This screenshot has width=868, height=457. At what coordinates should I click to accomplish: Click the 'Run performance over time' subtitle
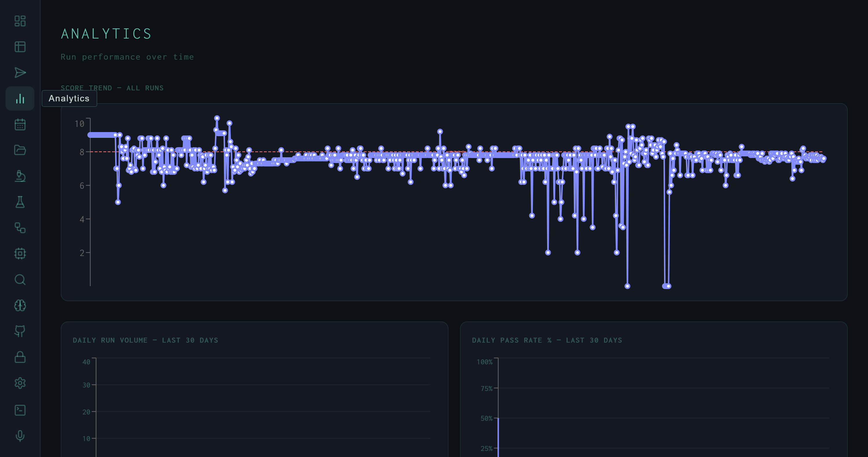pyautogui.click(x=127, y=57)
